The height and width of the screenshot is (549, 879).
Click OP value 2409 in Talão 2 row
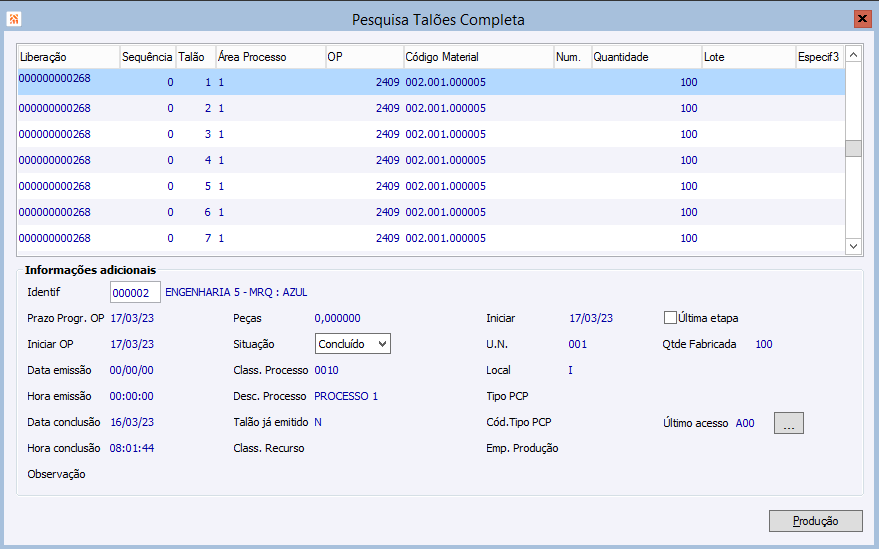(x=387, y=108)
